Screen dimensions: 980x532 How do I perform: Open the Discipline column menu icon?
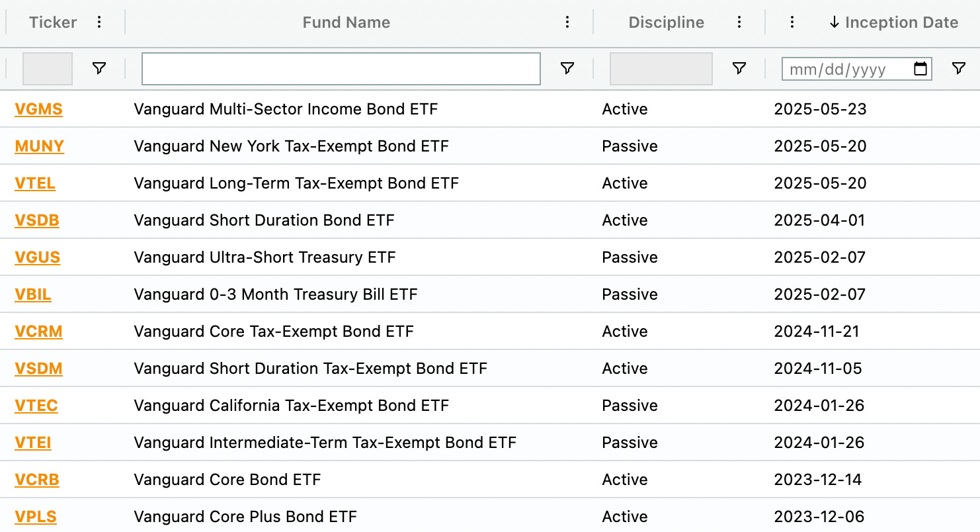(739, 22)
